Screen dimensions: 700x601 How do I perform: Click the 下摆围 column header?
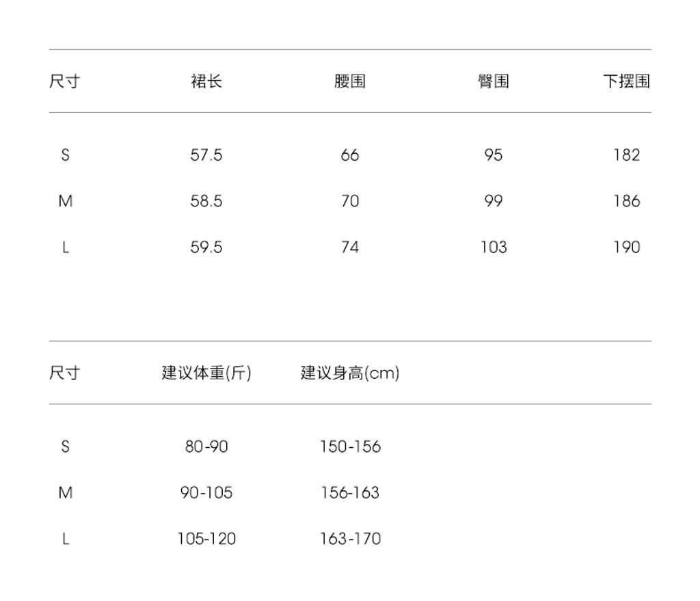pos(626,81)
